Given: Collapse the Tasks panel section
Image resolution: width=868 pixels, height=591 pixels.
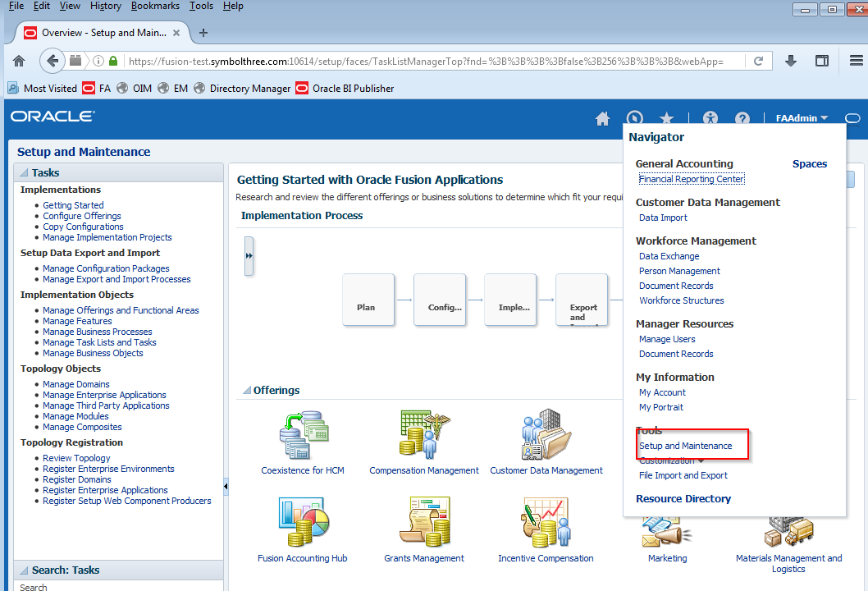Looking at the screenshot, I should 24,173.
